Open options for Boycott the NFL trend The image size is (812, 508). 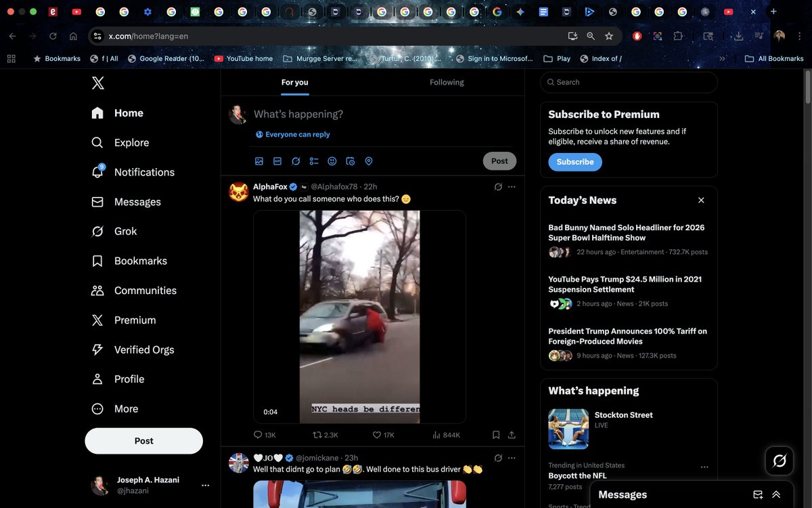point(704,467)
